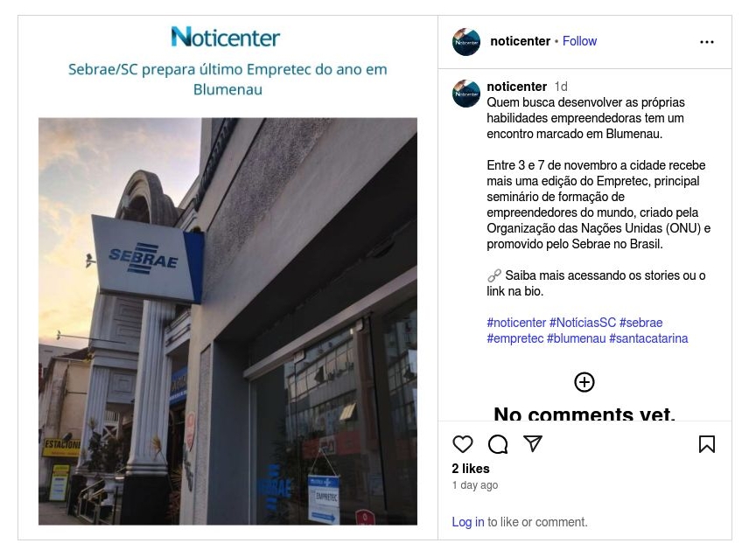Follow the noticenter account

tap(579, 41)
